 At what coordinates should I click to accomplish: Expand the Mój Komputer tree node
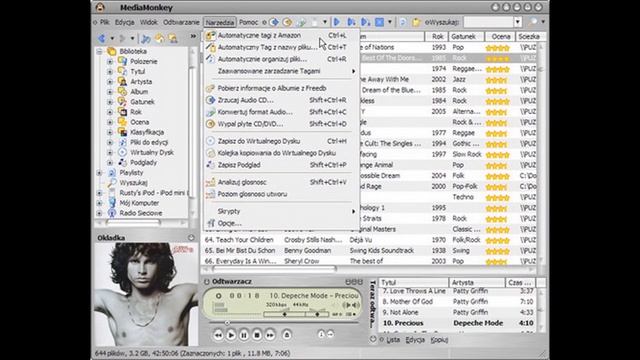click(x=99, y=203)
